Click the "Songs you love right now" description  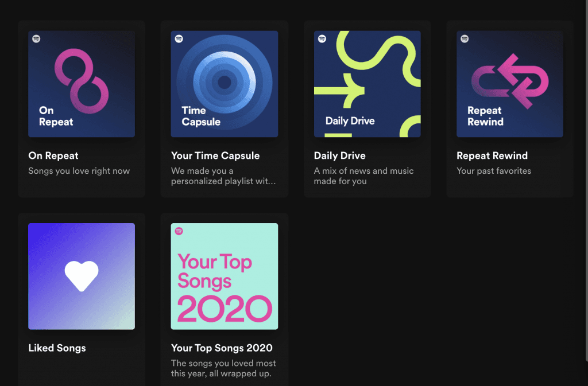[79, 171]
